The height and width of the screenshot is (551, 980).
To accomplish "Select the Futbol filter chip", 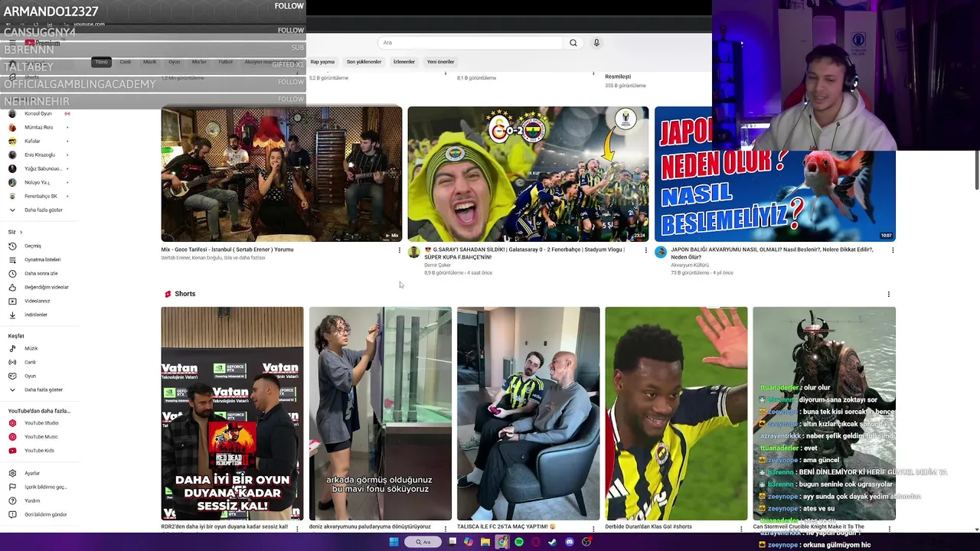I will click(225, 62).
